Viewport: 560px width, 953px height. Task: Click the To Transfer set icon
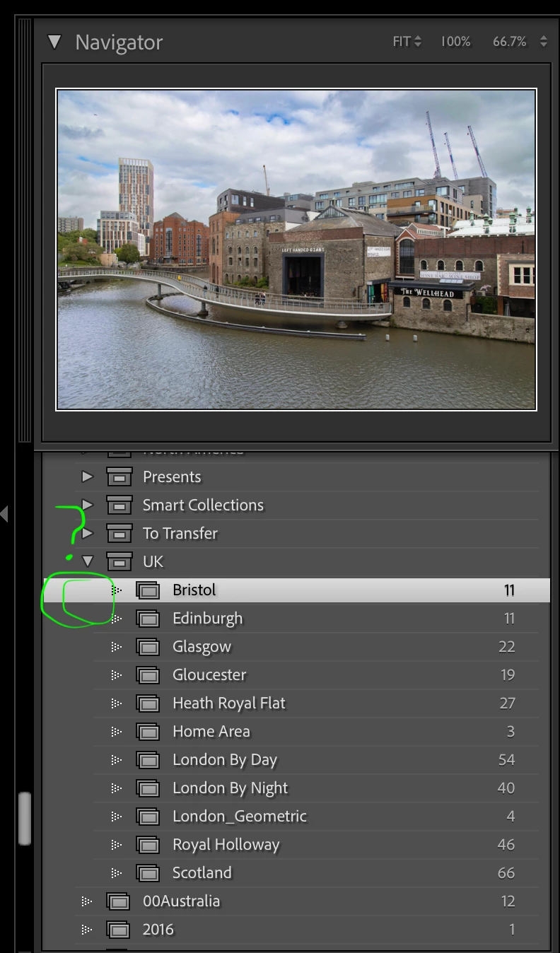tap(119, 534)
